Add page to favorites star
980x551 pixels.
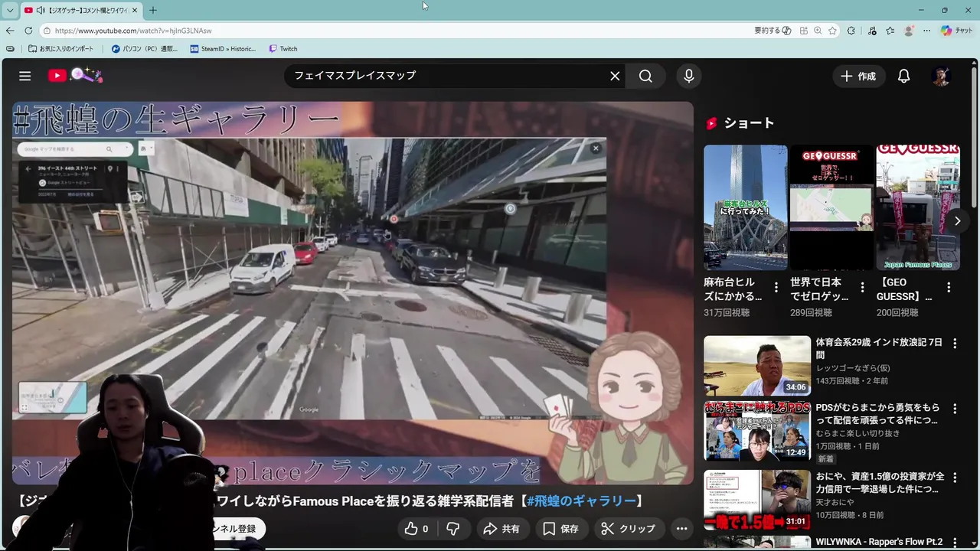coord(832,31)
